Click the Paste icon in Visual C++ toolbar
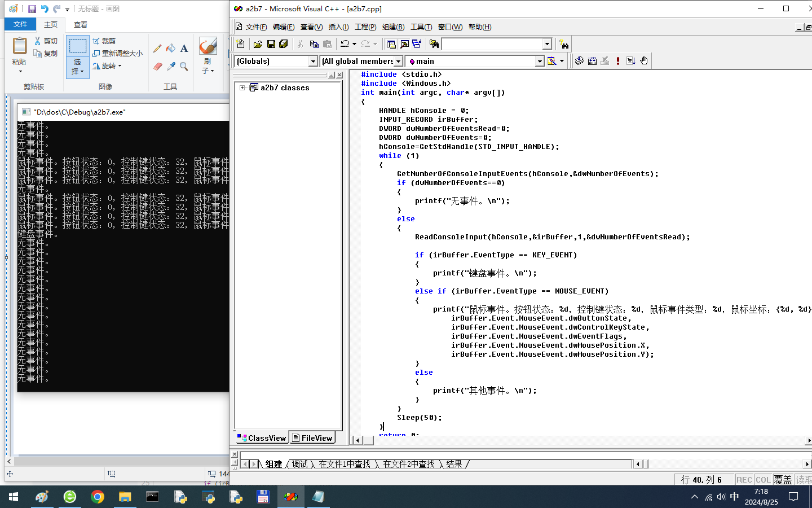Image resolution: width=812 pixels, height=508 pixels. 327,44
